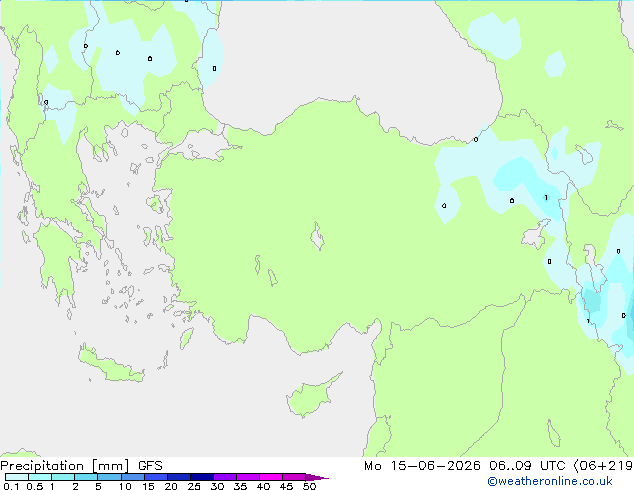Pick the legend swatch between 5 and 10

point(109,477)
